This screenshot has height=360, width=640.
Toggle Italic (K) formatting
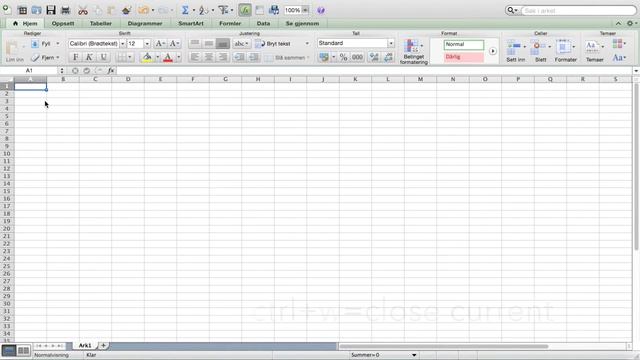pos(89,57)
